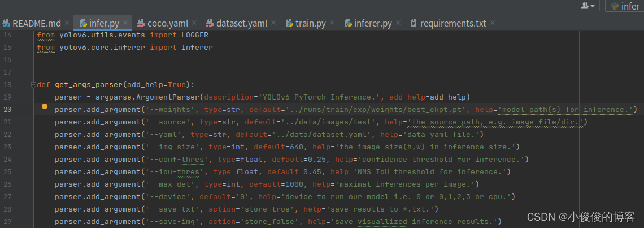The image size is (644, 228).
Task: Close the dataset.yaml tab
Action: coord(273,23)
